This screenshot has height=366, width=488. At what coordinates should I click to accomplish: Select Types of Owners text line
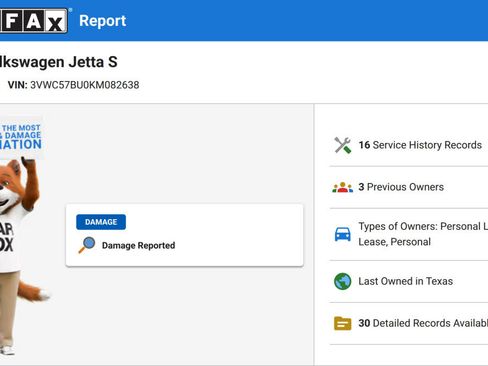423,226
